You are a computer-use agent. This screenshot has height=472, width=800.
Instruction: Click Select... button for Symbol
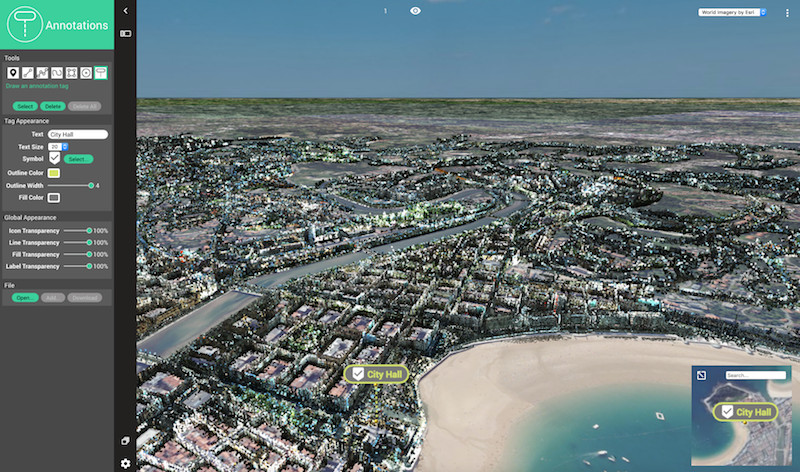(x=79, y=159)
